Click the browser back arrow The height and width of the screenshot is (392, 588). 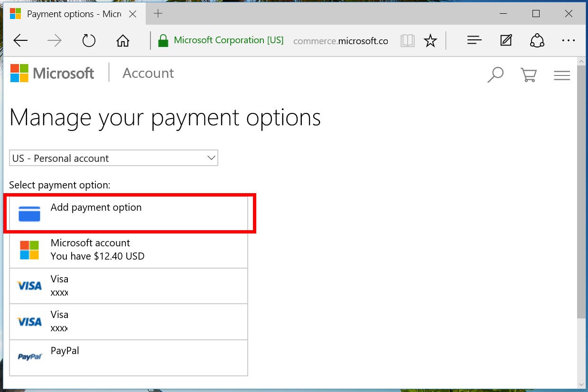point(21,41)
